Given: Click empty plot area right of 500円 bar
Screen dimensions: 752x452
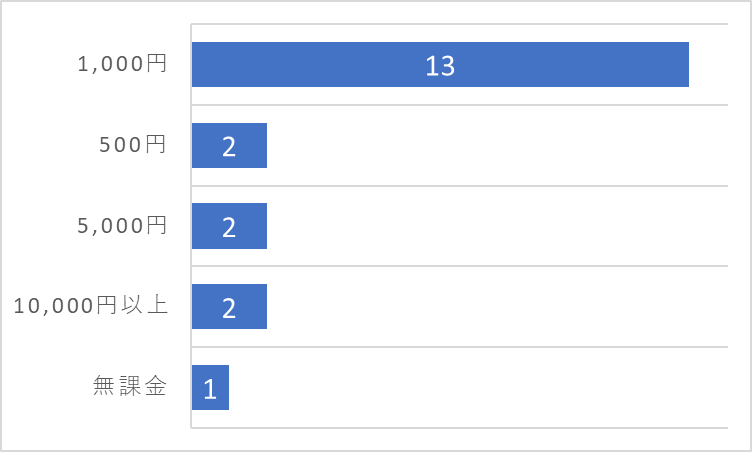Looking at the screenshot, I should (497, 145).
